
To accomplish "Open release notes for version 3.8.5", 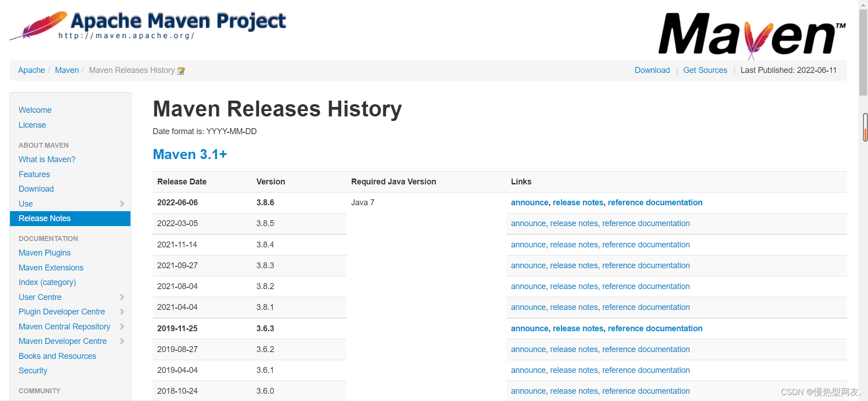I will coord(574,223).
